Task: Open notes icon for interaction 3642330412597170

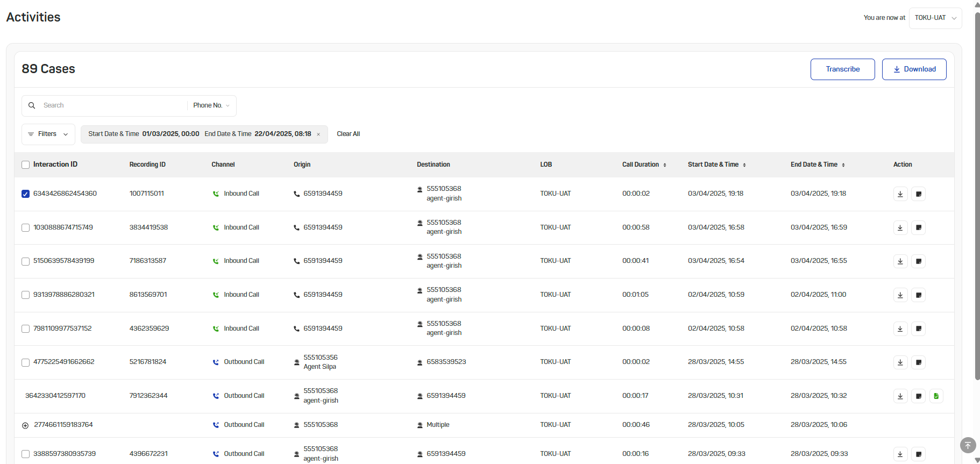Action: [x=919, y=396]
